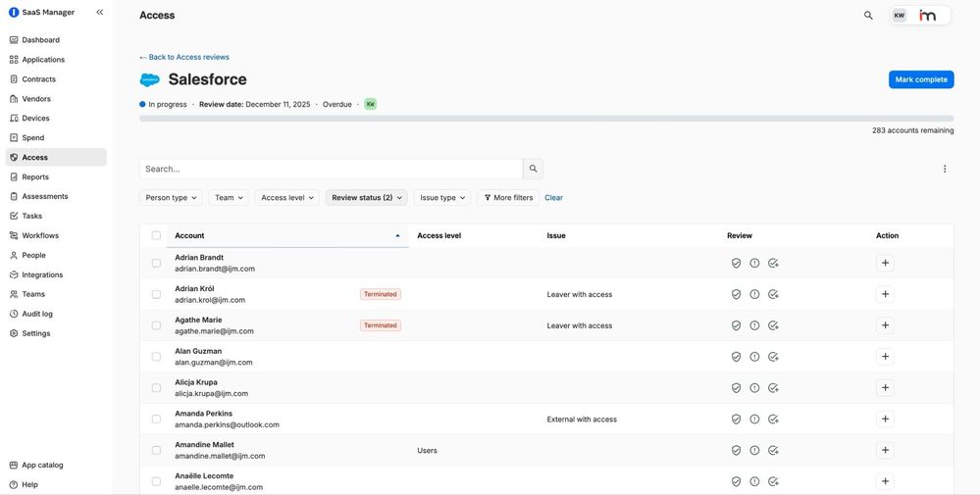Follow the Back to Access reviews link
This screenshot has height=495, width=980.
coord(184,57)
